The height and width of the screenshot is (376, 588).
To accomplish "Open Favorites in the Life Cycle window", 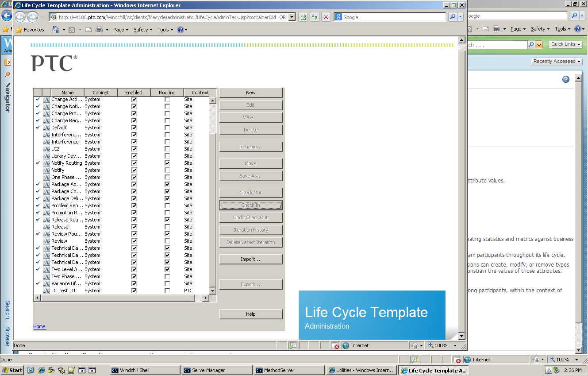I will [x=30, y=30].
